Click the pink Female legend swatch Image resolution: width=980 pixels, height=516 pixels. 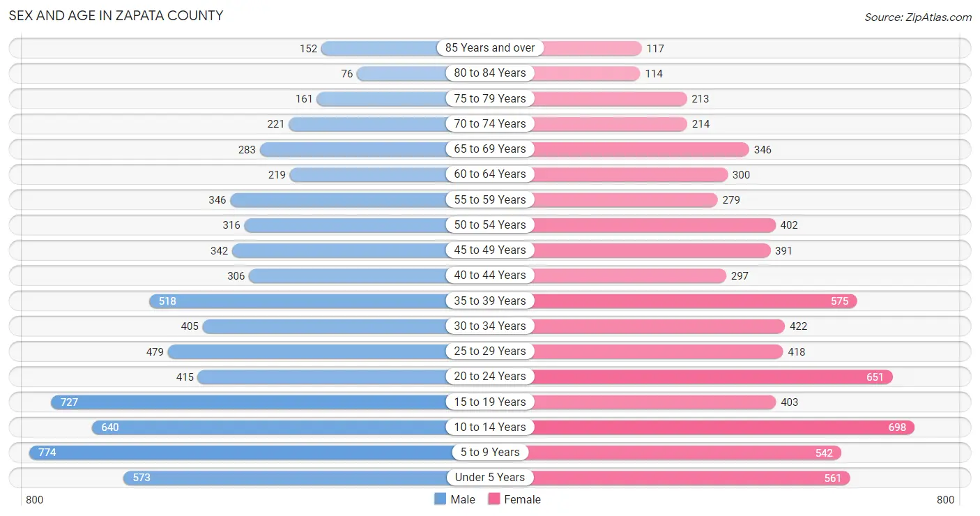(494, 499)
